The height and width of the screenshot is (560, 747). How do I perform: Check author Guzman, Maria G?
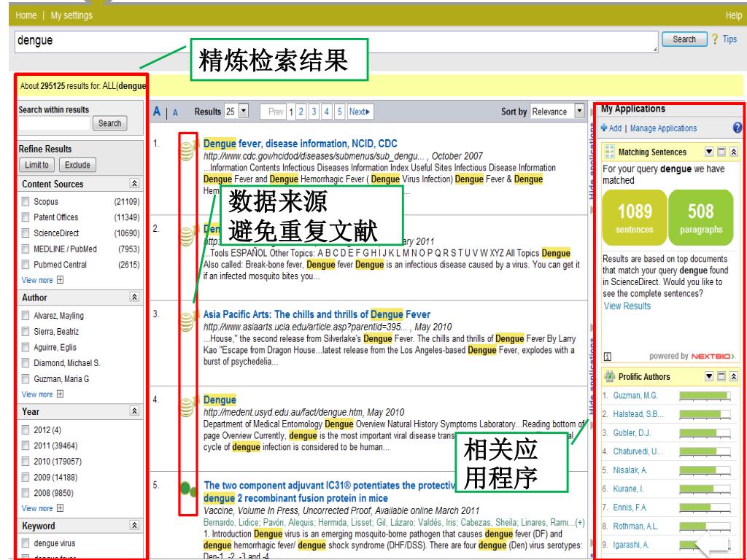coord(26,378)
